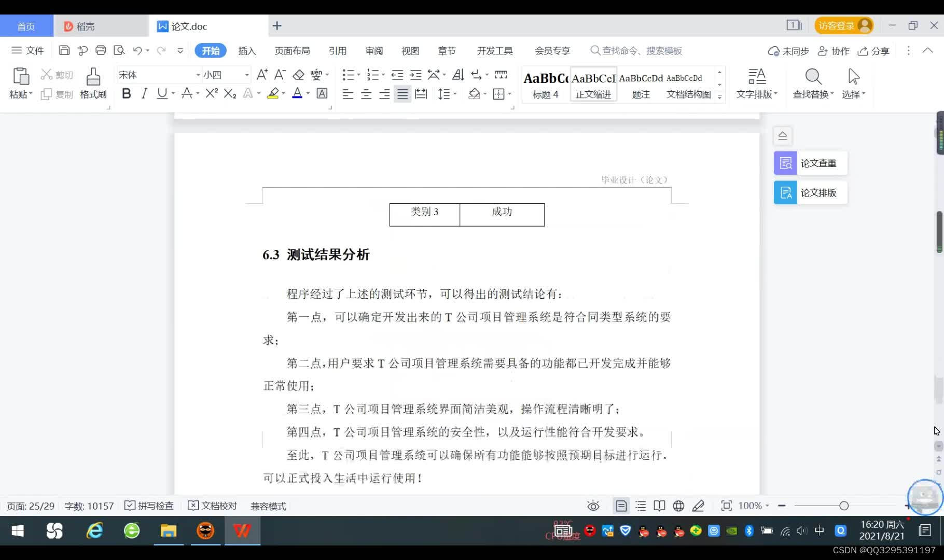Expand numbered list options arrow
The height and width of the screenshot is (560, 944).
pyautogui.click(x=383, y=75)
